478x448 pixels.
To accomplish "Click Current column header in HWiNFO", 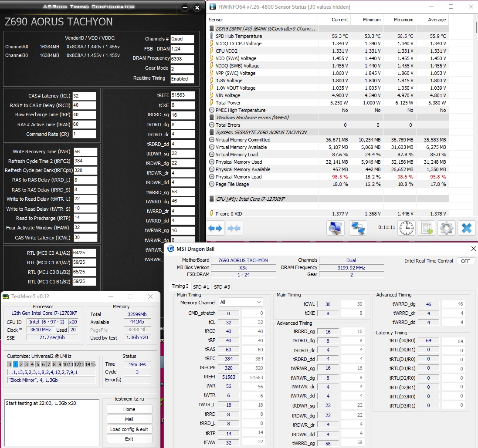I will (x=334, y=20).
